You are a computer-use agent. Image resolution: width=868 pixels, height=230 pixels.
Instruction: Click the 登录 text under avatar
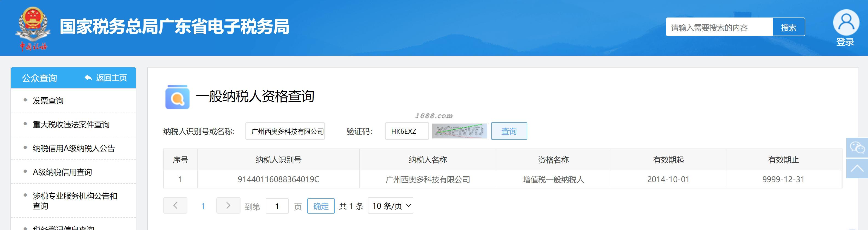(x=845, y=42)
